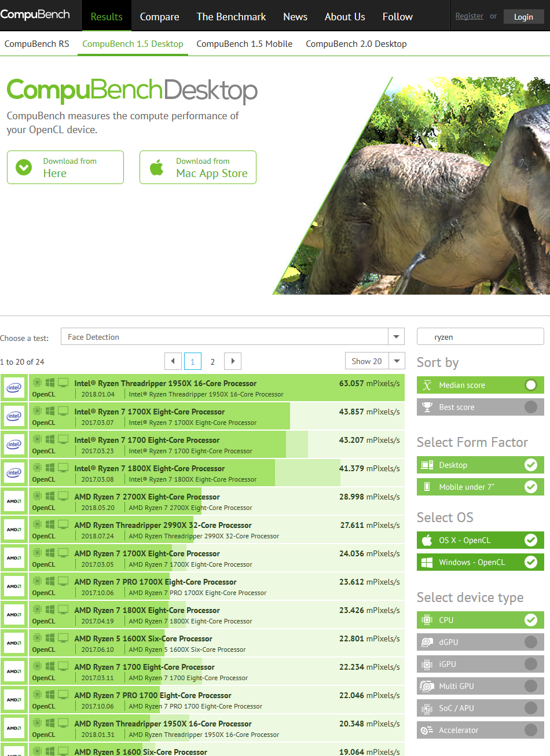Click the ryzen search input field
Image resolution: width=550 pixels, height=756 pixels.
click(481, 337)
